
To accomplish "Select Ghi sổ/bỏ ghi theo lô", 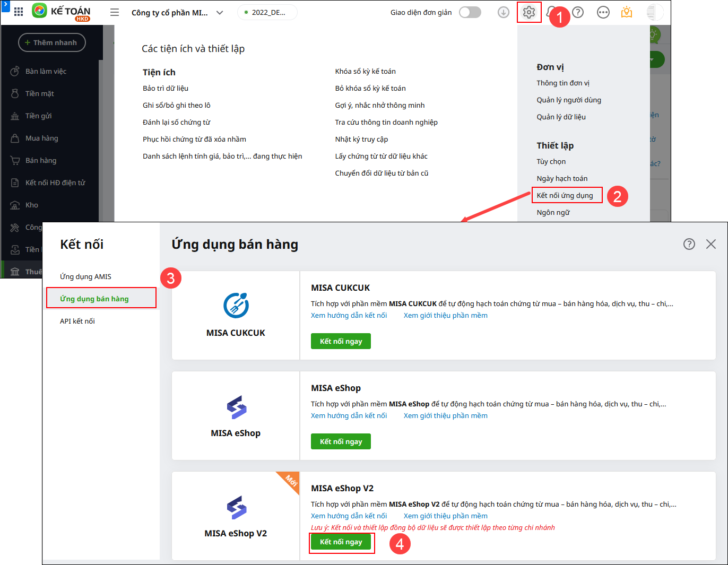I will click(x=177, y=105).
